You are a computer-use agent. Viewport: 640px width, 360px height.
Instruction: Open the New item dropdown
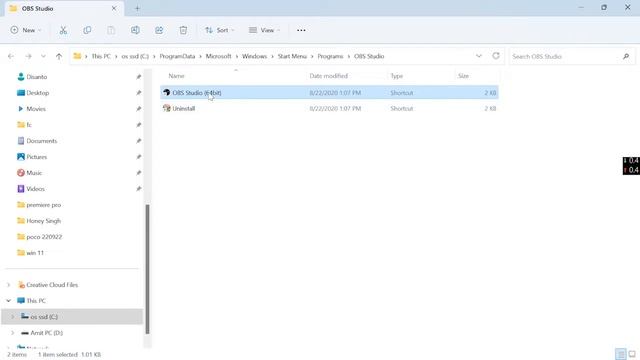[x=26, y=30]
